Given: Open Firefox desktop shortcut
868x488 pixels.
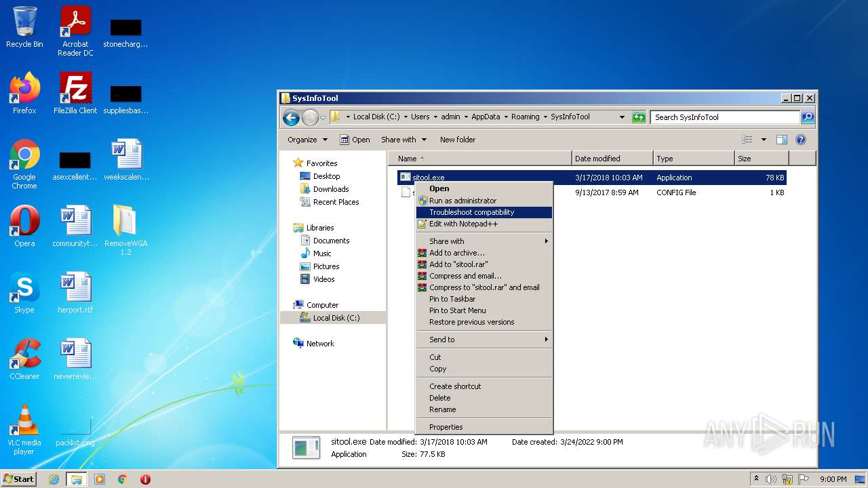Looking at the screenshot, I should coord(24,93).
